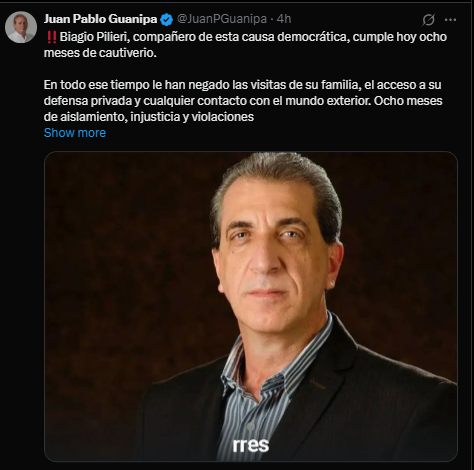Open the Juan Pablo Guanipa display name

[x=100, y=19]
